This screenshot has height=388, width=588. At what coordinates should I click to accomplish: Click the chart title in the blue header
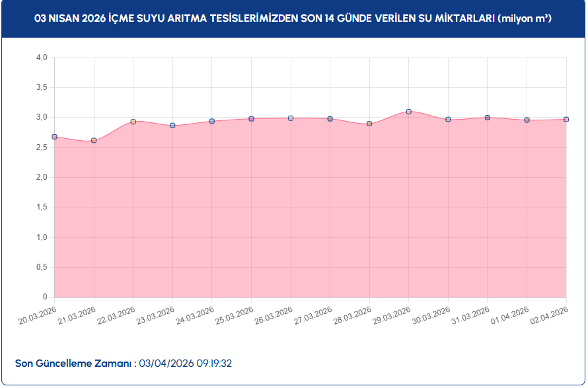click(293, 19)
